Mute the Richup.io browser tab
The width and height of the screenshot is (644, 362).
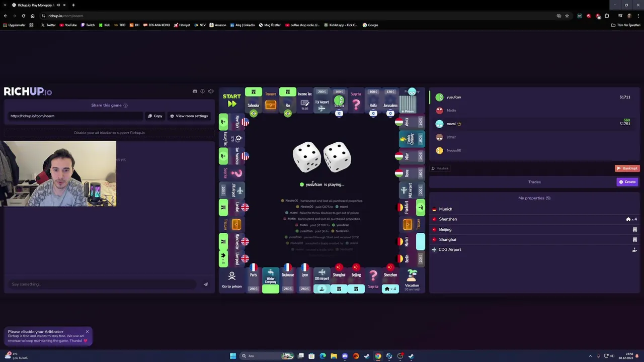pyautogui.click(x=58, y=5)
